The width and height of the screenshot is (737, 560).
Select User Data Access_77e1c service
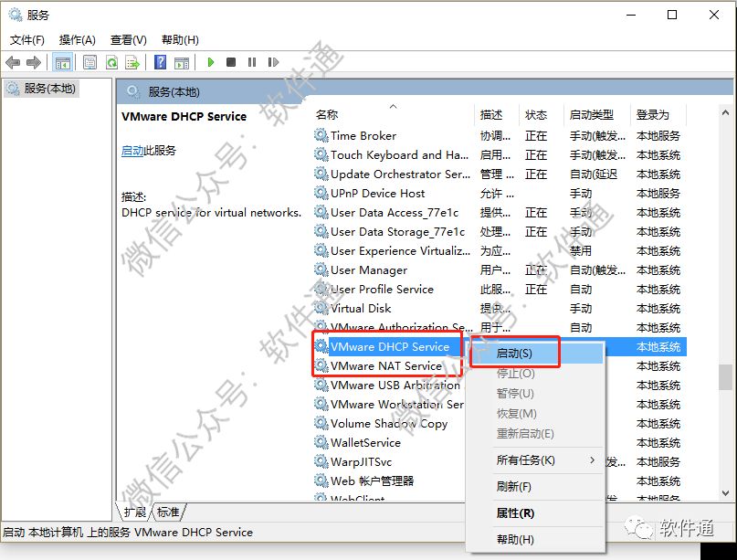pyautogui.click(x=395, y=213)
